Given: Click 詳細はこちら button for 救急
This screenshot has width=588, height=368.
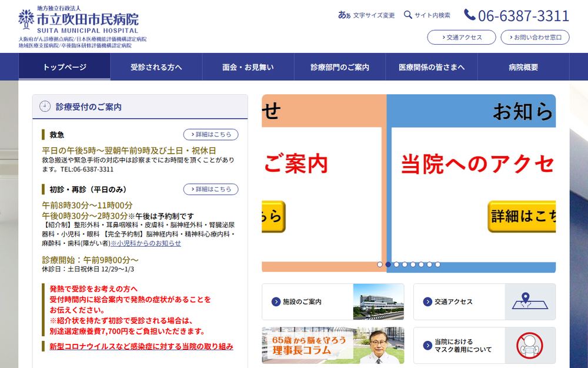Looking at the screenshot, I should click(x=211, y=134).
